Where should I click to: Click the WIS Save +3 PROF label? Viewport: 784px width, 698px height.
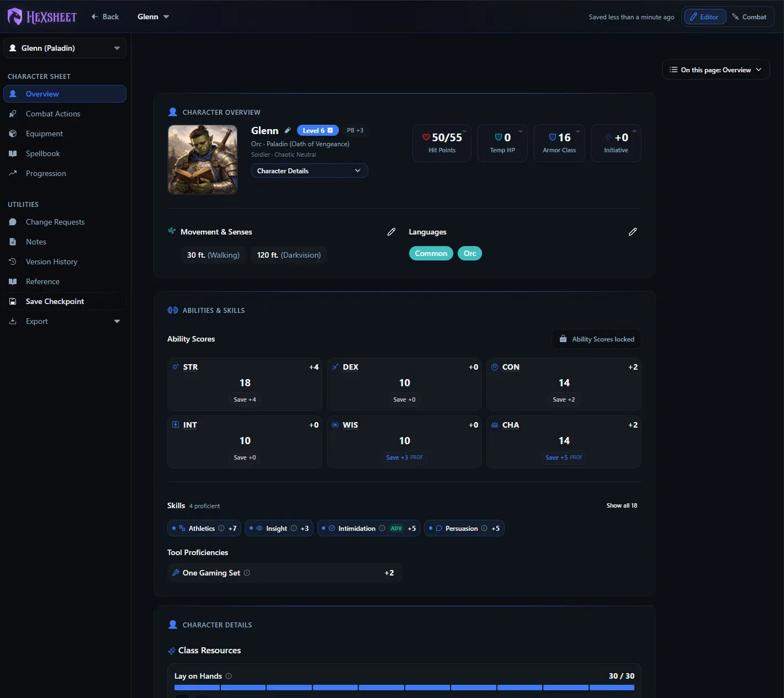pyautogui.click(x=404, y=457)
